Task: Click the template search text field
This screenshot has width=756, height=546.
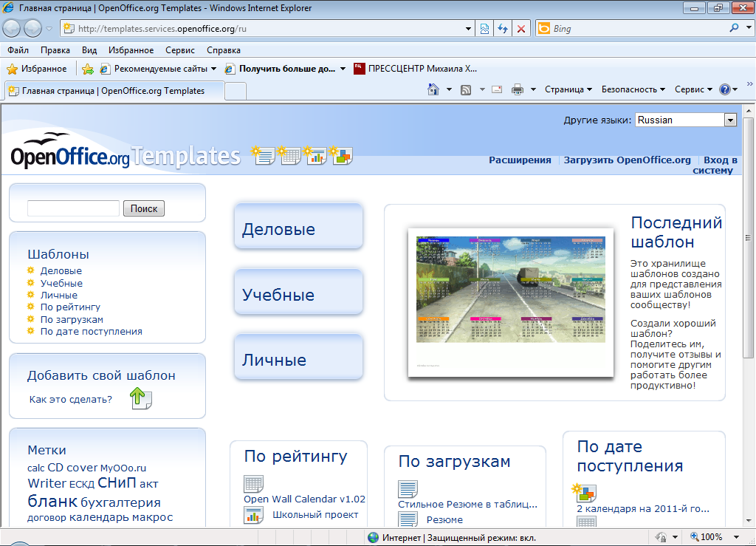Action: point(73,208)
